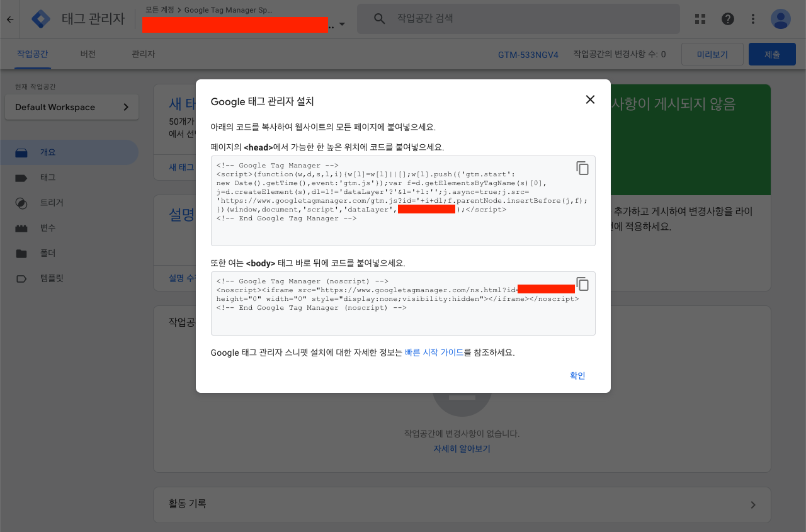Switch to the 관리자 tab

pyautogui.click(x=144, y=55)
